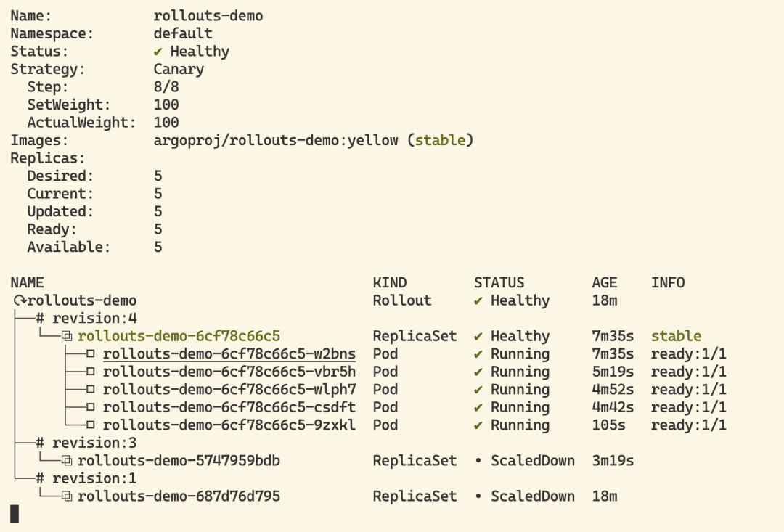Click the pod icon beside rollouts-demo-6cf78c66c5-vbr5h
The image size is (784, 532).
click(x=91, y=372)
